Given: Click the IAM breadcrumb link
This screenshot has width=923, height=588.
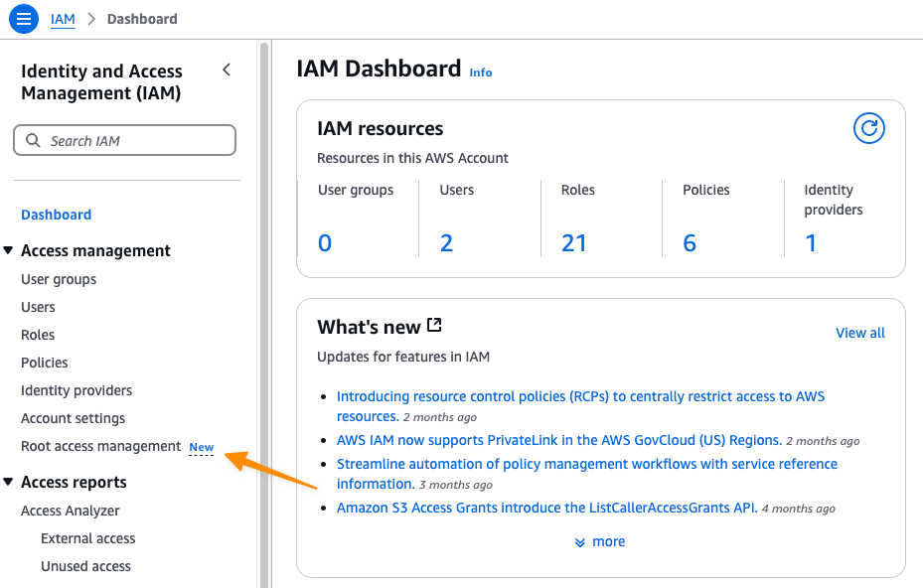Looking at the screenshot, I should tap(63, 19).
